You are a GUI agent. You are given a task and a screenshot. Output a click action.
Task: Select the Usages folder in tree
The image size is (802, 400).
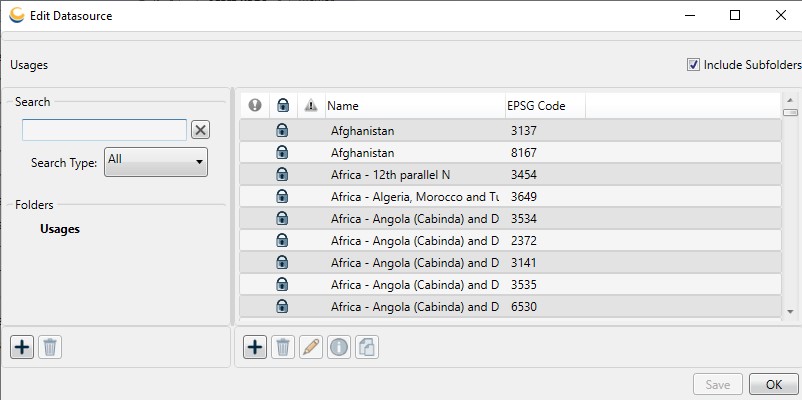[60, 229]
